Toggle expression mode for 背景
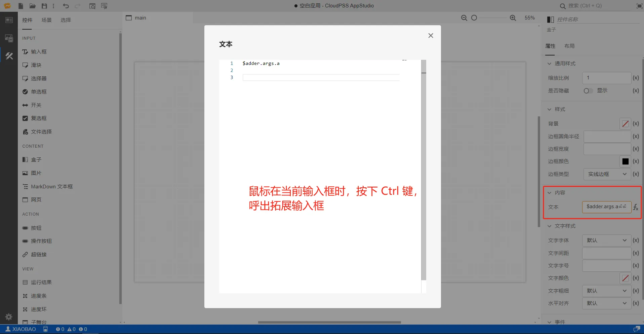The width and height of the screenshot is (644, 334). (x=636, y=124)
